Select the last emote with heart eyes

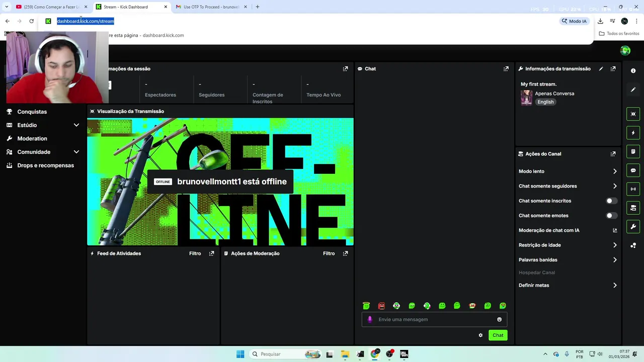click(503, 306)
